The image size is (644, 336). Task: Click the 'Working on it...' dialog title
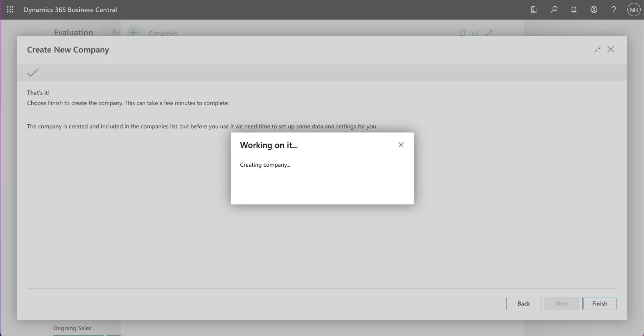[269, 145]
